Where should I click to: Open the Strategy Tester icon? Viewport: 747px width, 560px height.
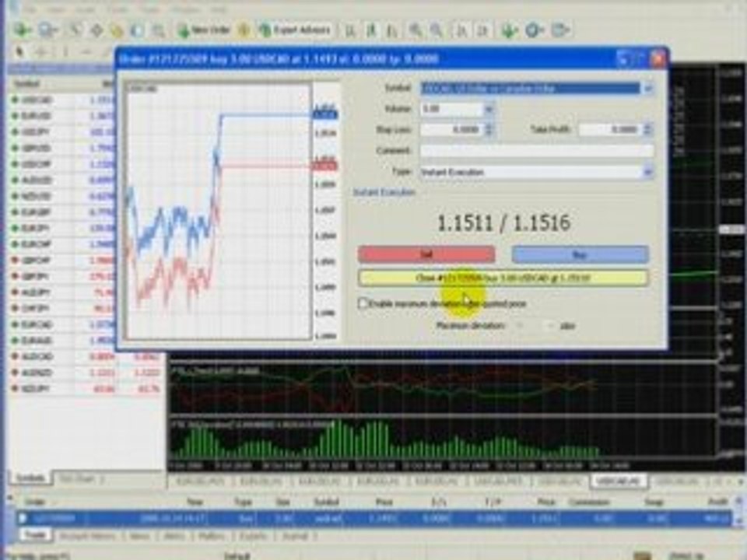[x=158, y=30]
